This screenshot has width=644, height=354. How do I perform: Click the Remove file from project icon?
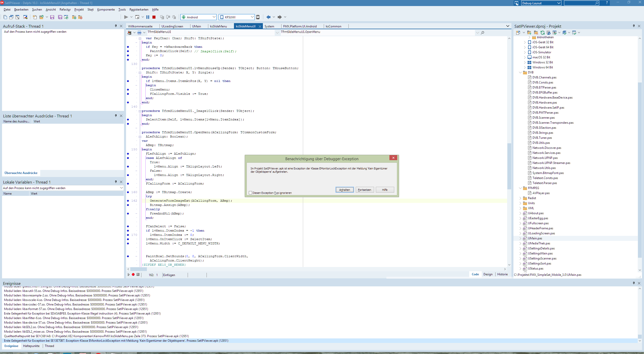point(80,17)
